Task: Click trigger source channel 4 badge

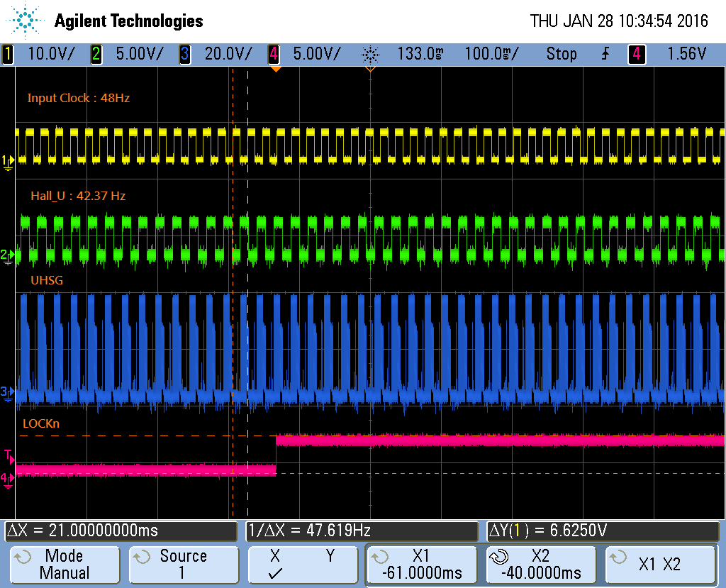Action: pyautogui.click(x=637, y=54)
